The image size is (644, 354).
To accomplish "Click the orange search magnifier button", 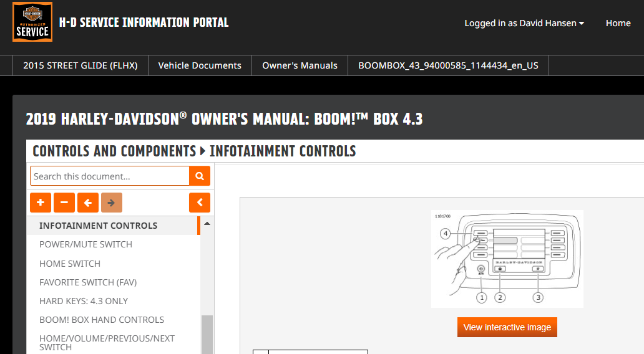I will click(200, 176).
